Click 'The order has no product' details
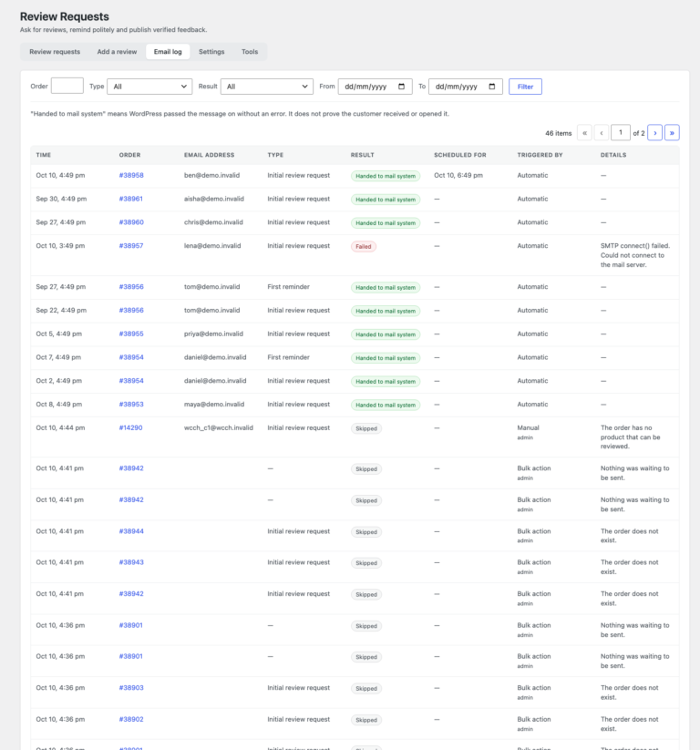This screenshot has height=750, width=700. tap(631, 437)
